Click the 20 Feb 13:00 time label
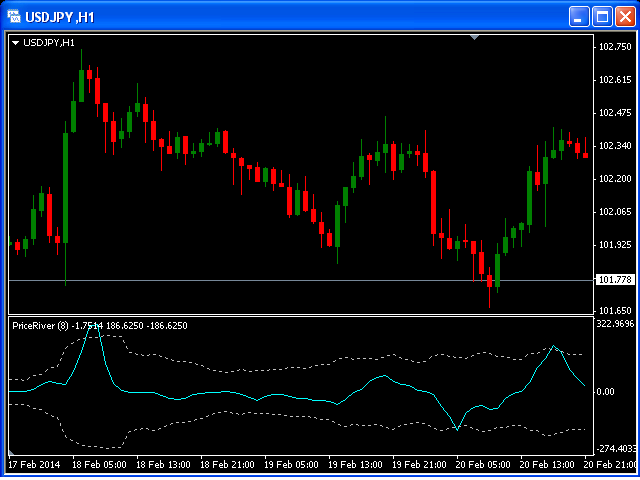640x480 pixels. pyautogui.click(x=548, y=465)
